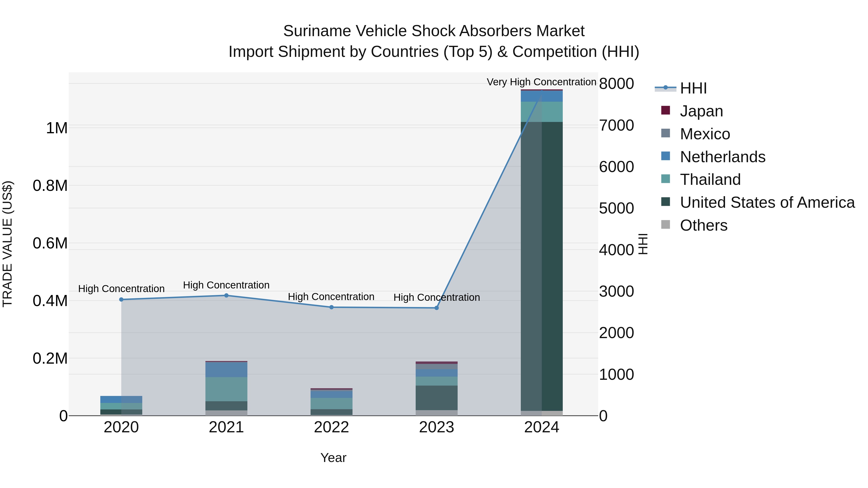Screen dimensions: 868x488
Task: Click the 2024 x-axis tick label
Action: click(x=542, y=427)
